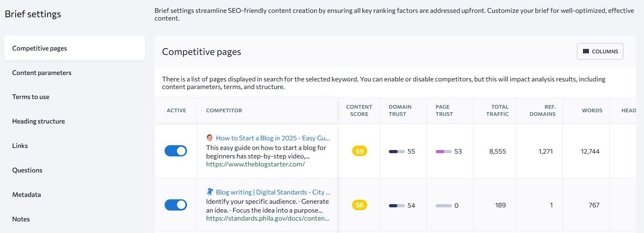
Task: Sort by CONTENT SCORE column header
Action: [x=359, y=110]
